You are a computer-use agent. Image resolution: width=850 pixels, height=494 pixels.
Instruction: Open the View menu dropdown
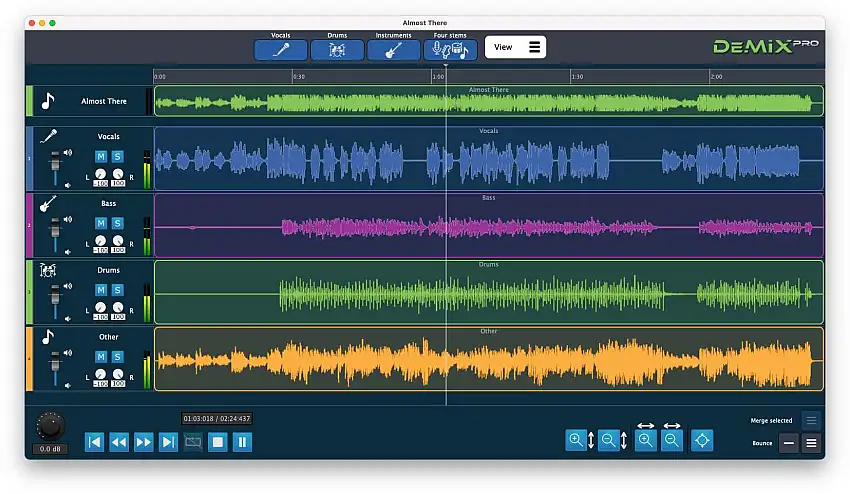coord(515,47)
